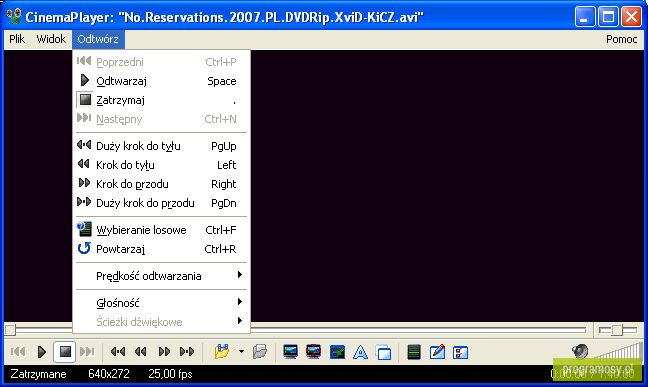Click the step forward toolbar icon
Screen dimensions: 648x387
coord(164,352)
